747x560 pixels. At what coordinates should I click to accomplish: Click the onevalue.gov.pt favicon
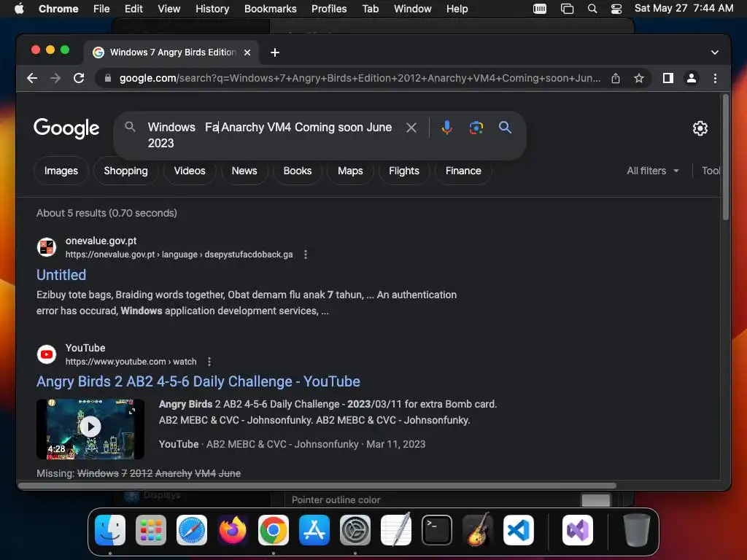pos(47,247)
